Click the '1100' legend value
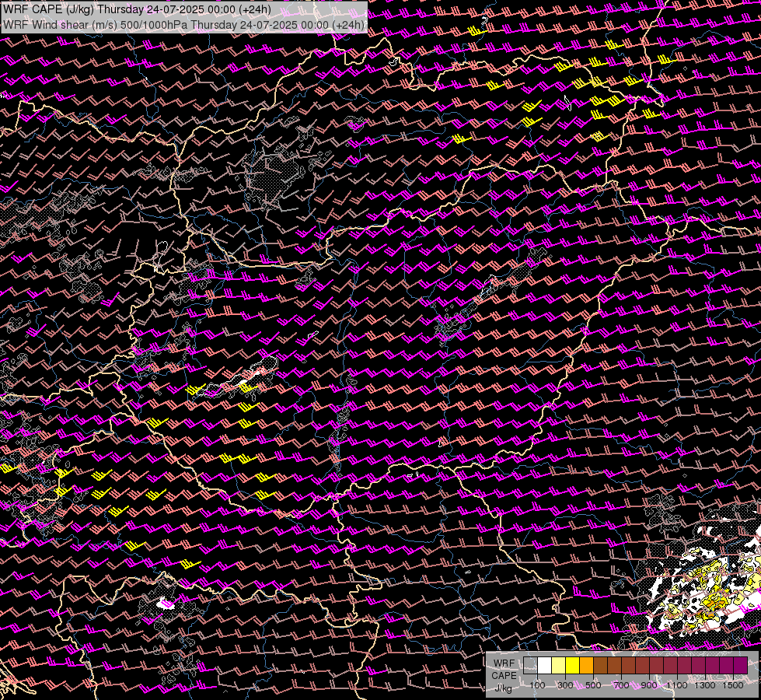 [677, 685]
